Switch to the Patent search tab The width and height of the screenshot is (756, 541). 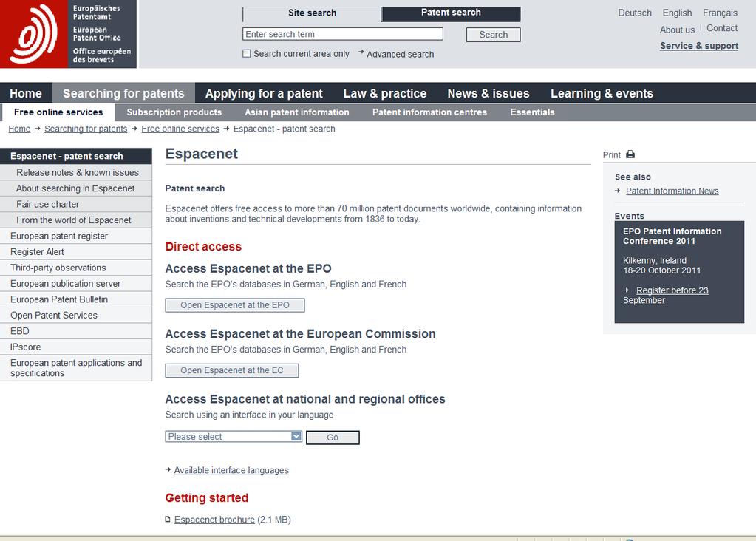(x=451, y=13)
